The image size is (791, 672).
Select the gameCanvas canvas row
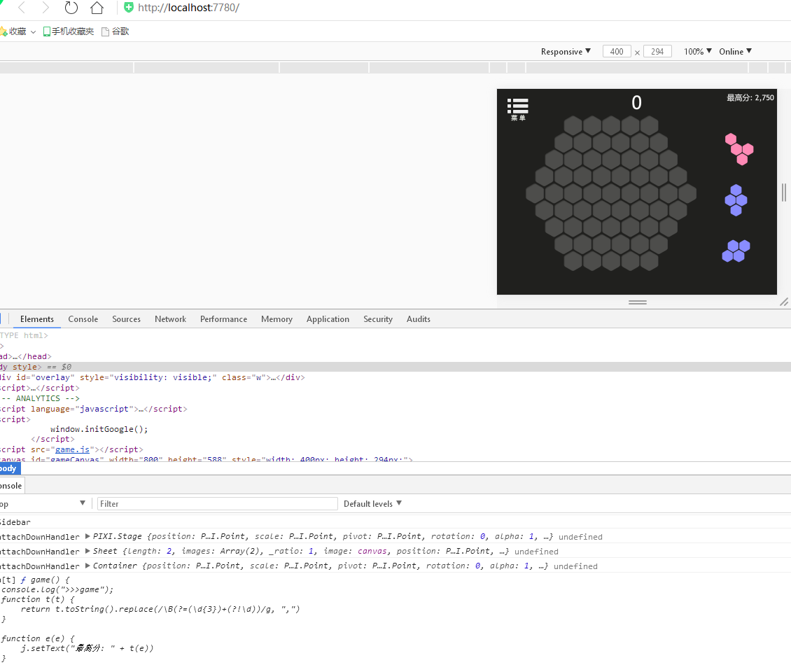tap(395, 460)
